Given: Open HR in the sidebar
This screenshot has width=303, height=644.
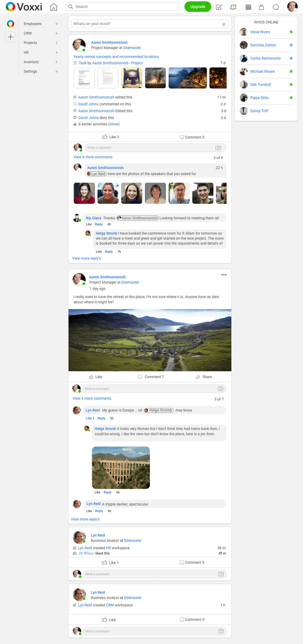Looking at the screenshot, I should 26,52.
